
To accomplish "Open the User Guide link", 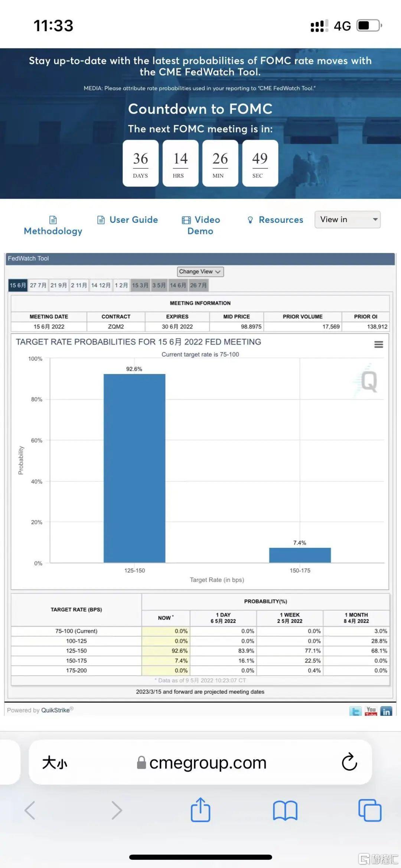I will 127,220.
